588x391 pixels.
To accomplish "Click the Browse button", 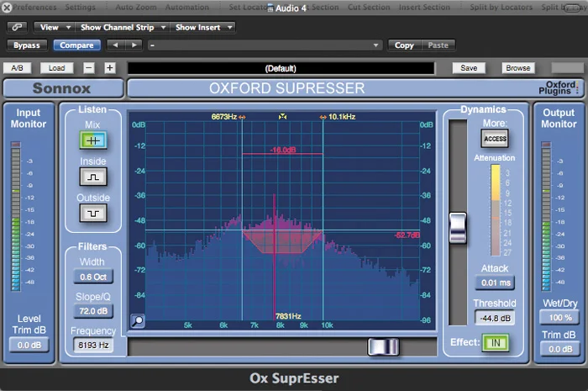I will pos(518,68).
